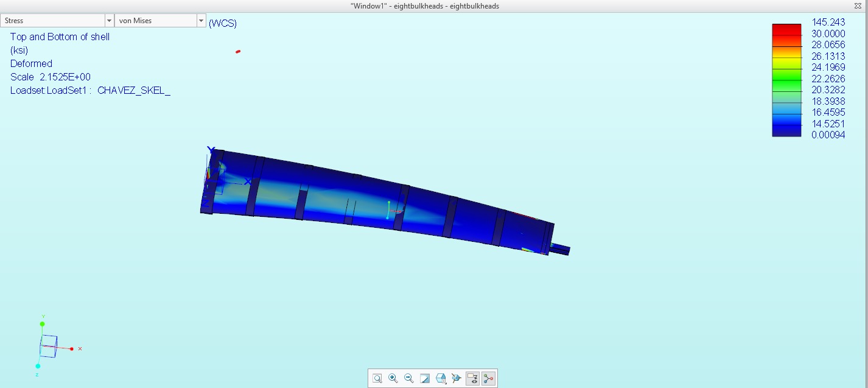Viewport: 868px width, 388px height.
Task: Toggle the Spin Center display icon
Action: 488,378
